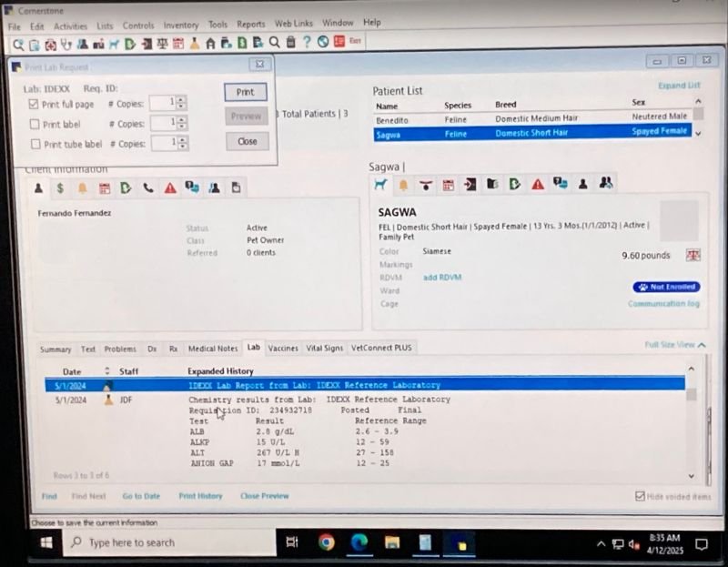This screenshot has width=728, height=567.
Task: Select the IDEXX Lab Report row dated 5/1/2024
Action: pyautogui.click(x=365, y=385)
